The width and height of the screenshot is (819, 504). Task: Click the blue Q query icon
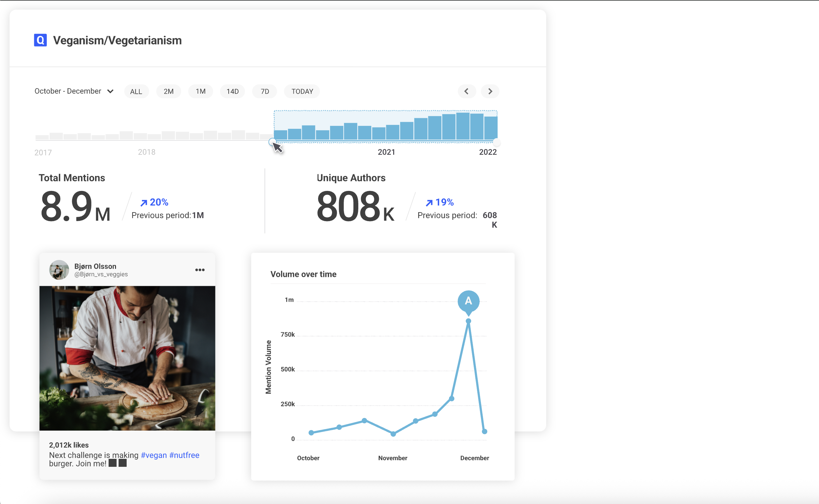(x=40, y=40)
